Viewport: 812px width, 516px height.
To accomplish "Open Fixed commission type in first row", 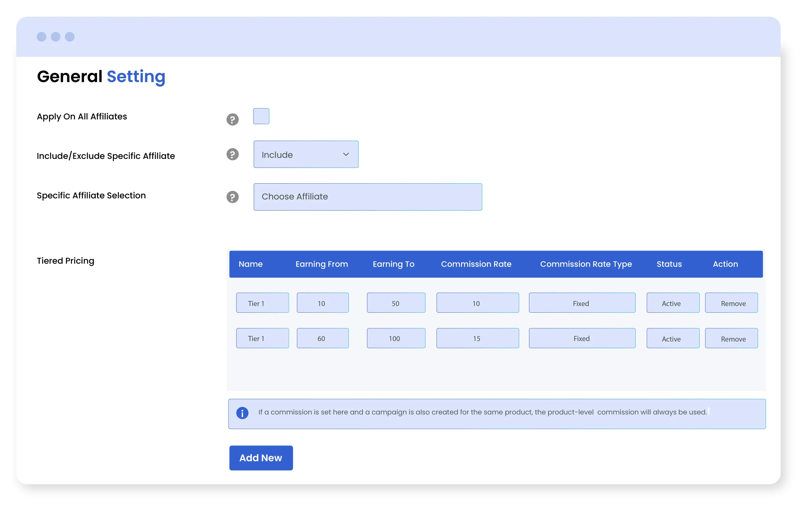I will coord(582,303).
